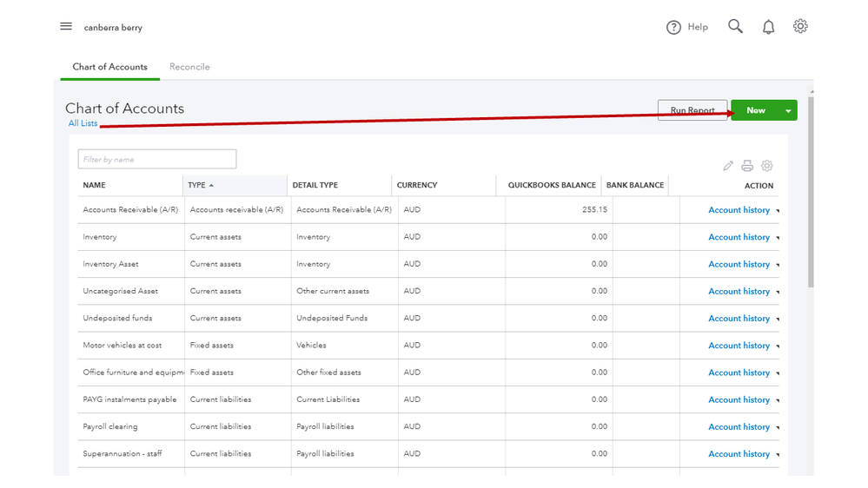This screenshot has height=488, width=868.
Task: Select the Chart of Accounts tab
Action: tap(109, 67)
